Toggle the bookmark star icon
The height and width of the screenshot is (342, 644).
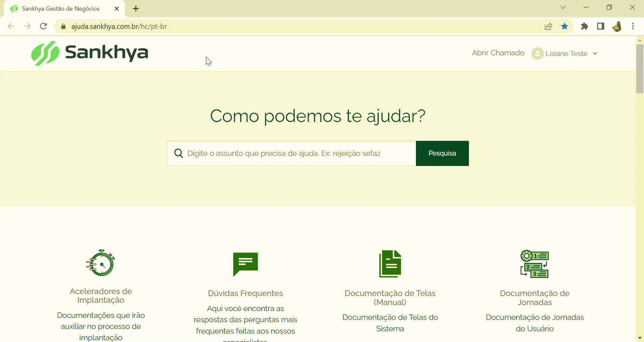coord(565,26)
